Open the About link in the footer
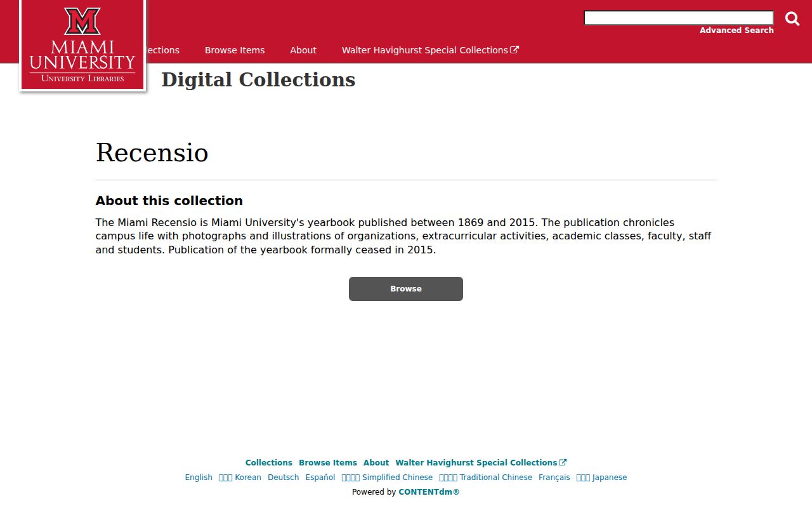Screen dimensions: 812x508 pos(376,463)
